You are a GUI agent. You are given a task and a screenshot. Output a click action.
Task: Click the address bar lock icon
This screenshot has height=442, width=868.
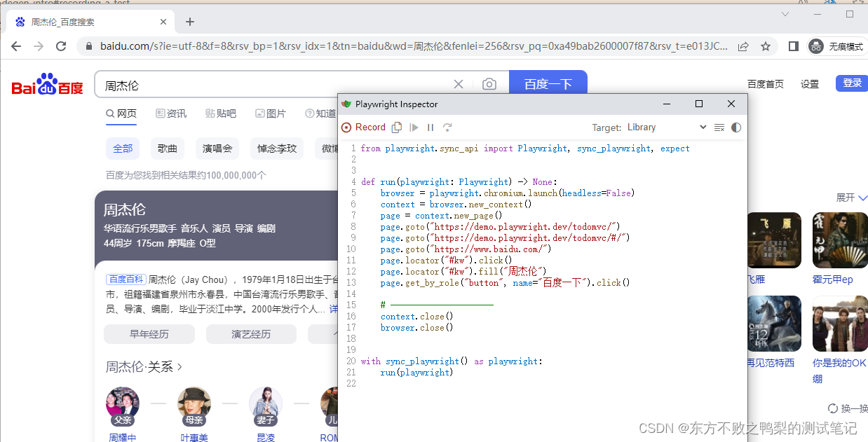(x=88, y=46)
